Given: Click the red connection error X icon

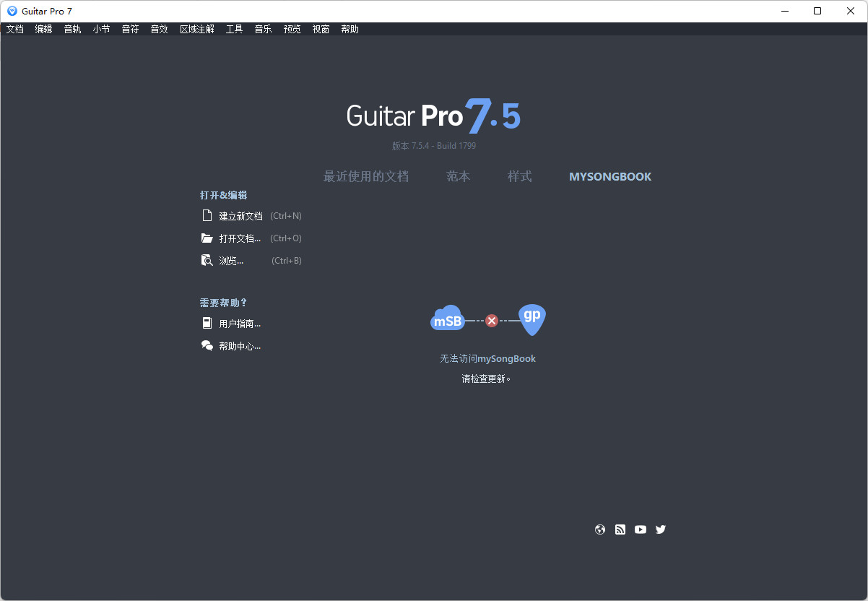Looking at the screenshot, I should pos(492,321).
